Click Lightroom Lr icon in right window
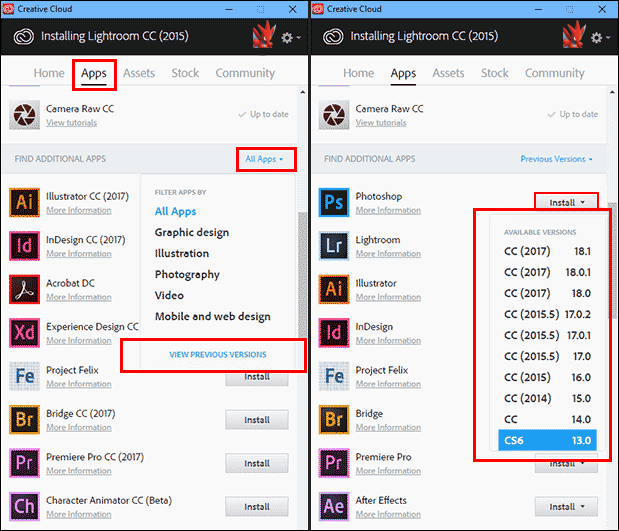This screenshot has width=619, height=531. tap(334, 246)
